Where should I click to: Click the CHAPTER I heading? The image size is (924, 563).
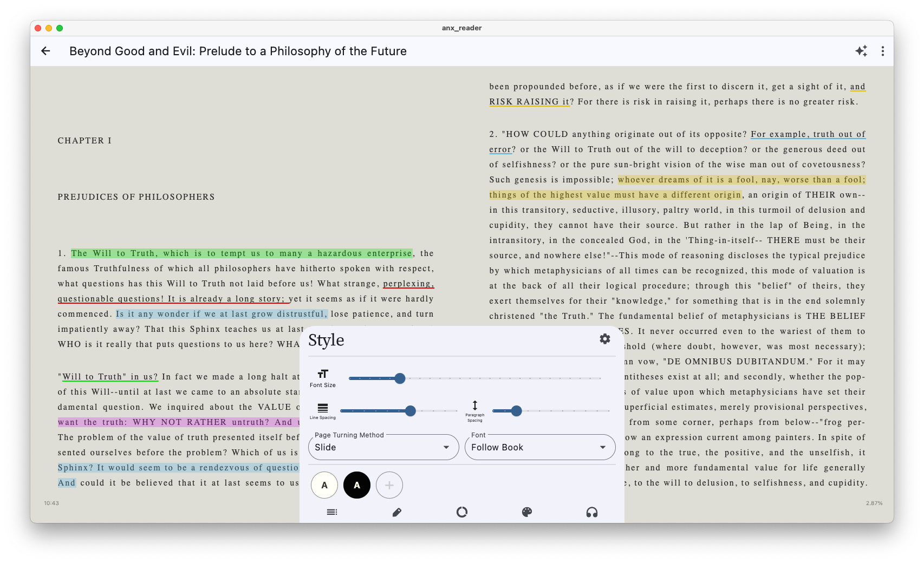pyautogui.click(x=84, y=140)
